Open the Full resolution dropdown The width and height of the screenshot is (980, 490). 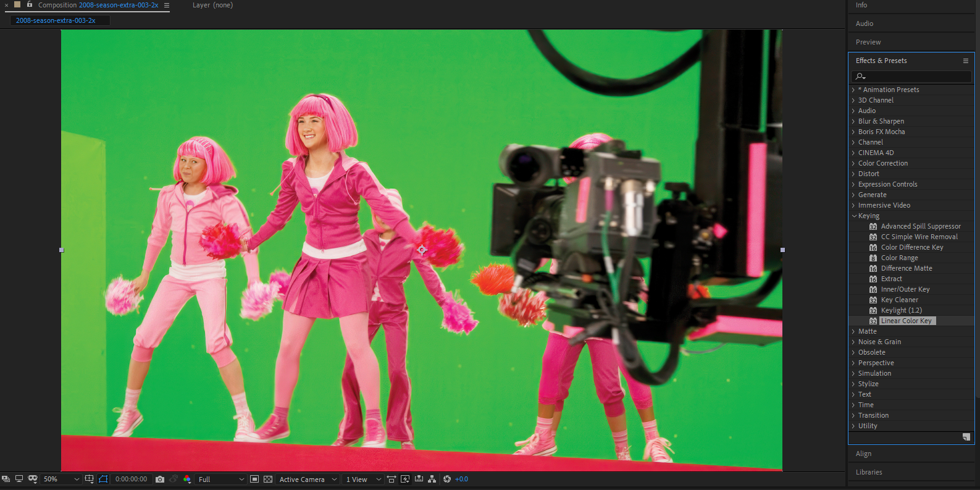(220, 479)
